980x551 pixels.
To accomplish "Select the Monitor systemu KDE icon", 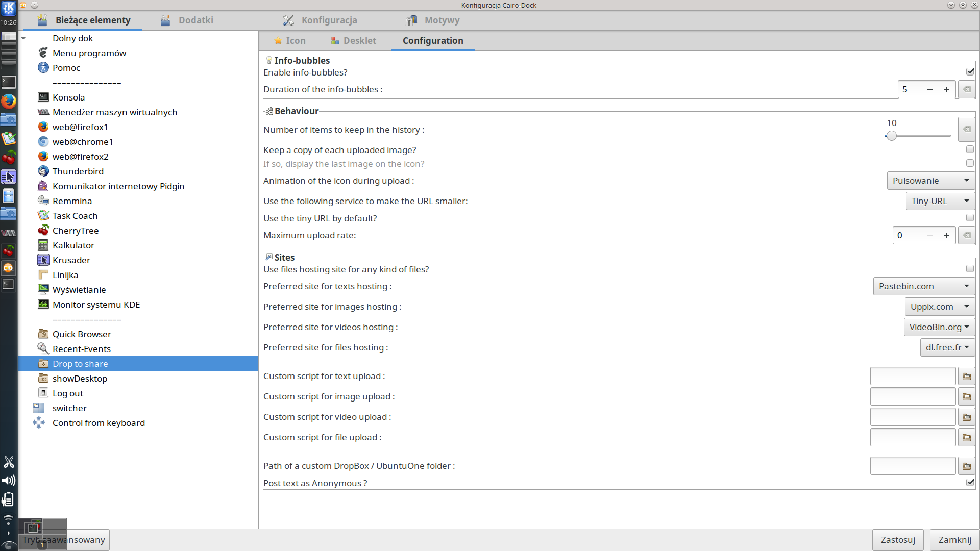I will coord(43,304).
